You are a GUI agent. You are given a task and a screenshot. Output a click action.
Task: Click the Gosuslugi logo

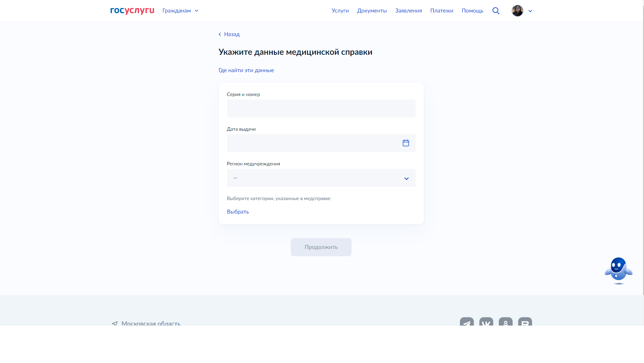[x=132, y=11]
